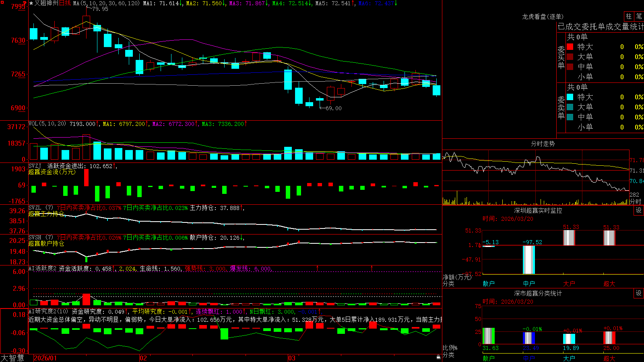Click 7630 price axis label

pos(18,40)
